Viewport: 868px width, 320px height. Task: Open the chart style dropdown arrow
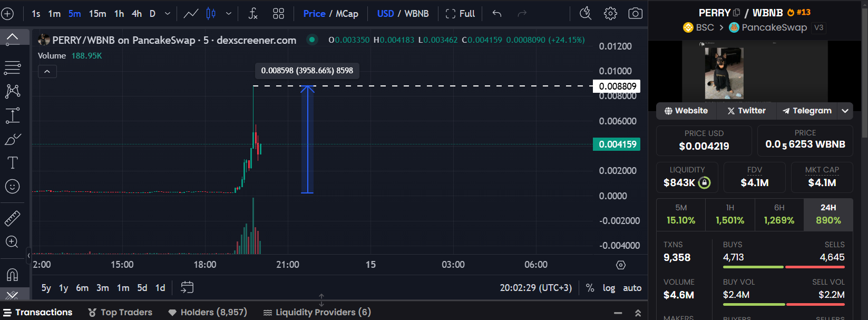coord(229,14)
